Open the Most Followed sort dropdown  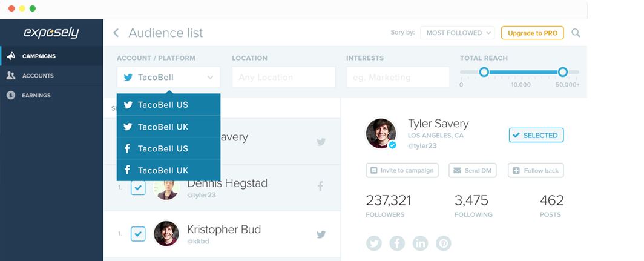coord(457,33)
